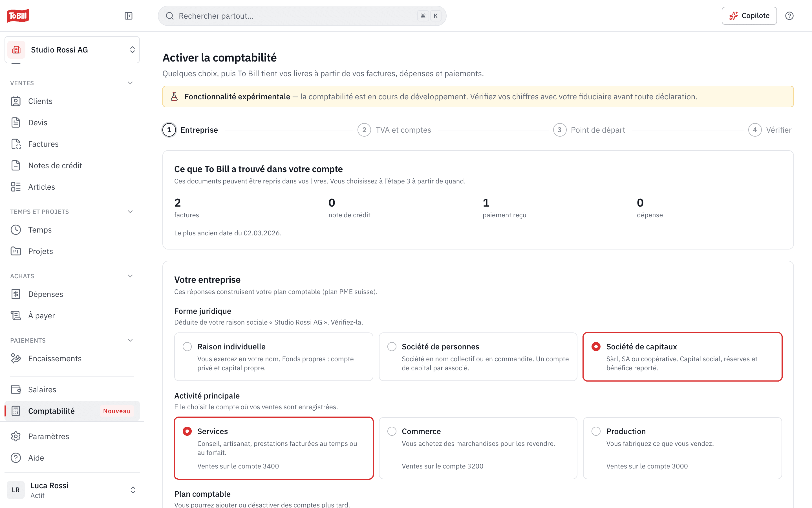Click the LR user avatar

click(16, 490)
